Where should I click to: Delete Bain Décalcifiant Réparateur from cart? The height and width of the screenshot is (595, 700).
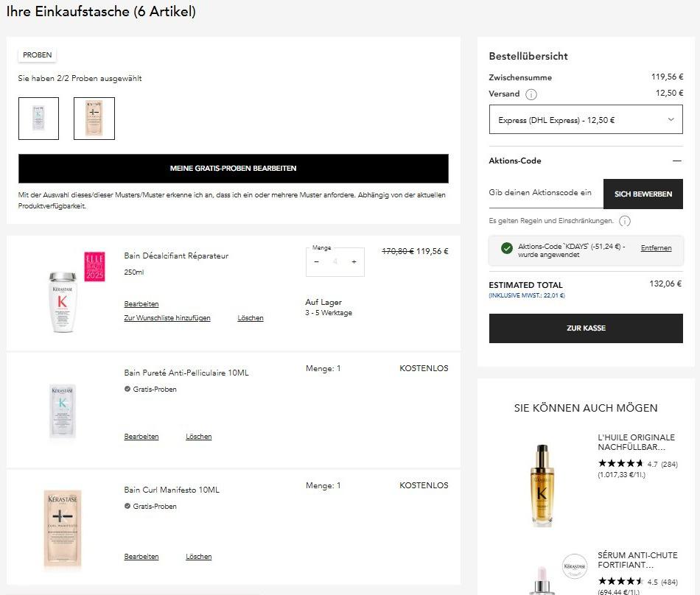(x=251, y=318)
